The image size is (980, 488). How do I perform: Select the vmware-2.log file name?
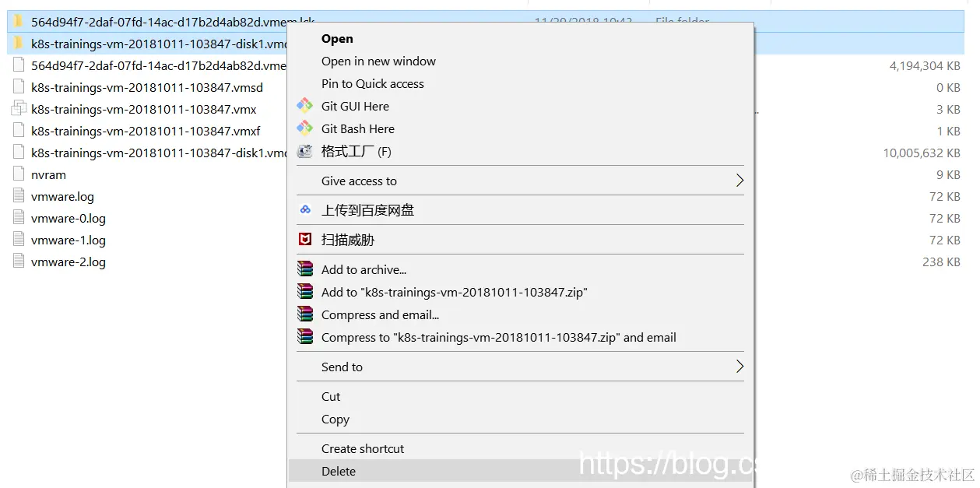coord(68,262)
